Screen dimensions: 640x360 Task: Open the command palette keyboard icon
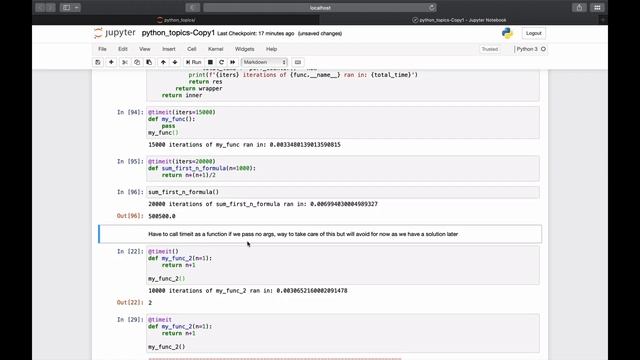click(298, 62)
